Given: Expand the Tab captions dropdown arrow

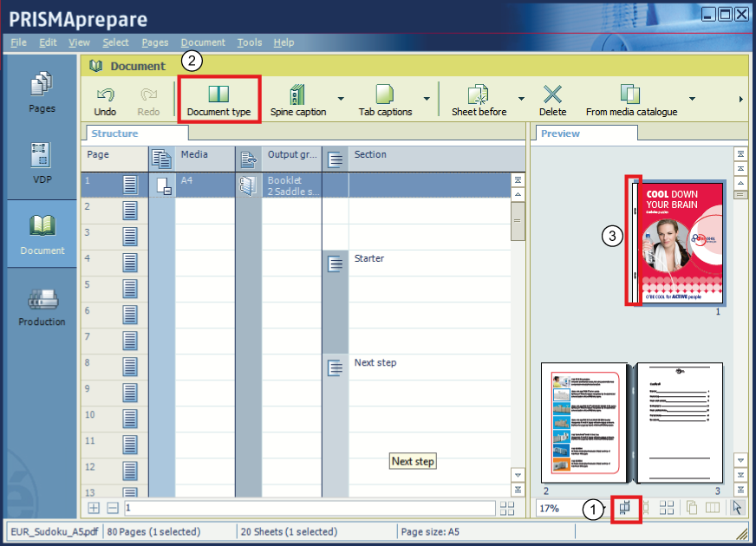Looking at the screenshot, I should [427, 100].
